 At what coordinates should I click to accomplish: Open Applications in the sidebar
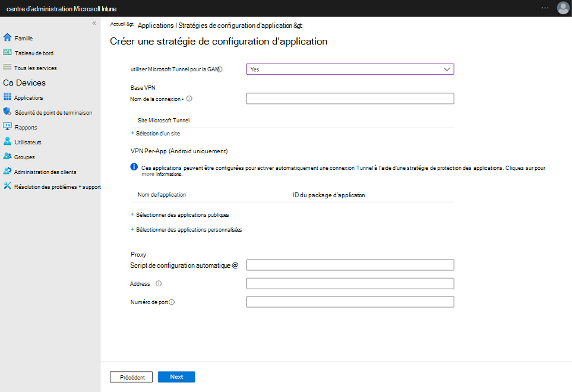pyautogui.click(x=29, y=98)
